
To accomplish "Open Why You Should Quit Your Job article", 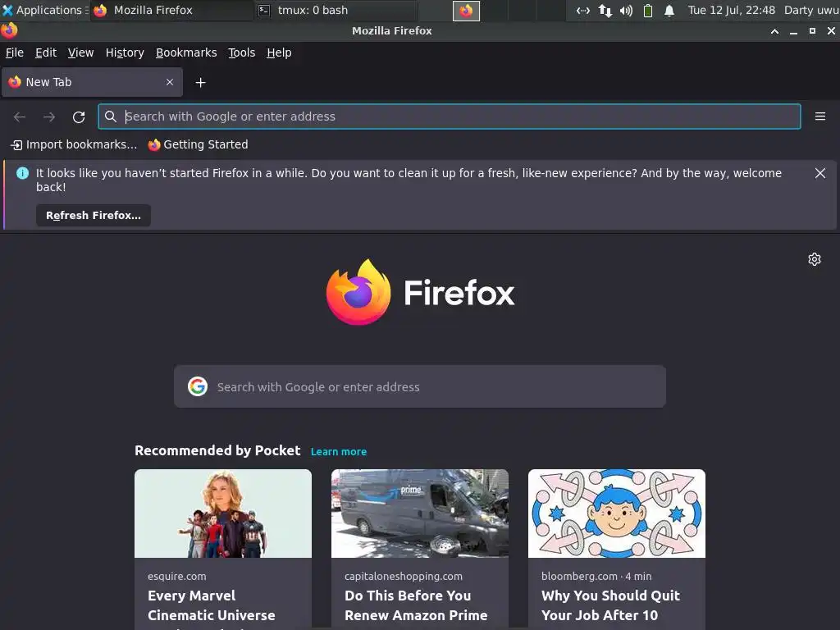I will pyautogui.click(x=610, y=606).
